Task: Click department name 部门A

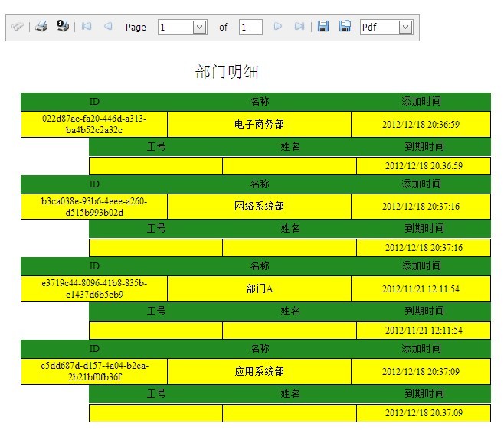Action: coord(259,288)
